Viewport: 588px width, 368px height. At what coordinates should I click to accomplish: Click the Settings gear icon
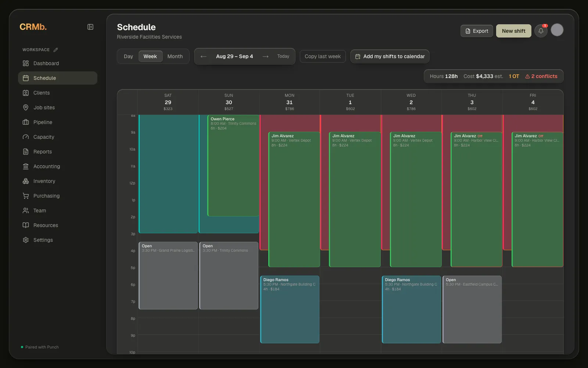pos(26,240)
